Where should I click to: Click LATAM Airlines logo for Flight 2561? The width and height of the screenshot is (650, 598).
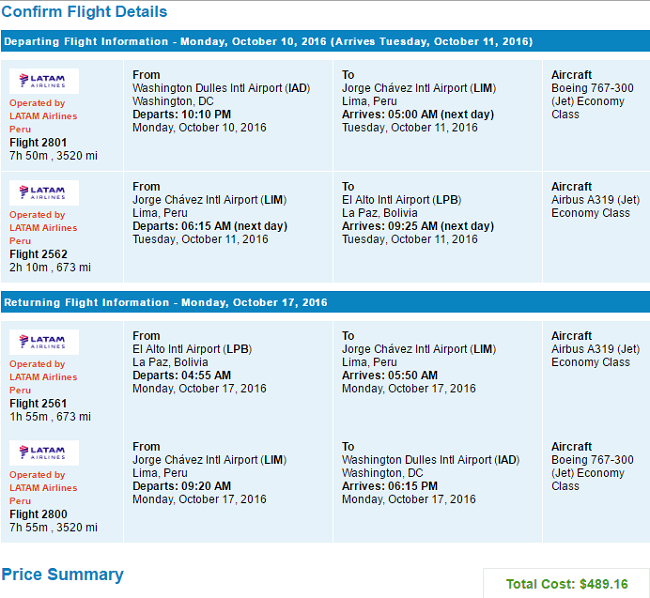tap(44, 342)
